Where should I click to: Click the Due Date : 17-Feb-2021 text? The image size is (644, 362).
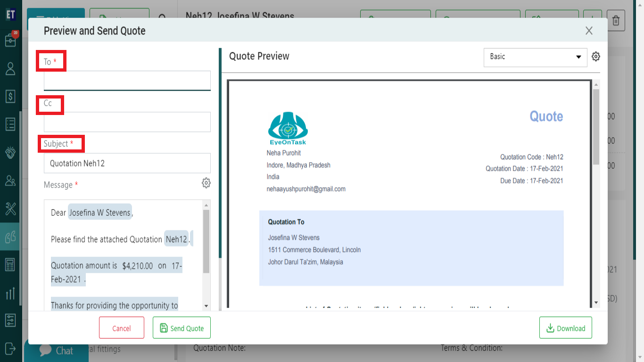pos(532,181)
